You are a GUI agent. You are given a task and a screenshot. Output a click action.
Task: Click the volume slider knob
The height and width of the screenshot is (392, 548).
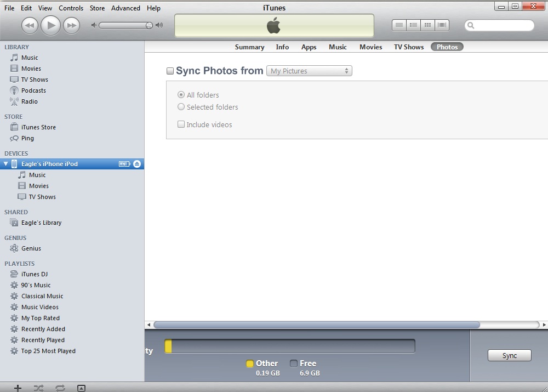click(149, 25)
